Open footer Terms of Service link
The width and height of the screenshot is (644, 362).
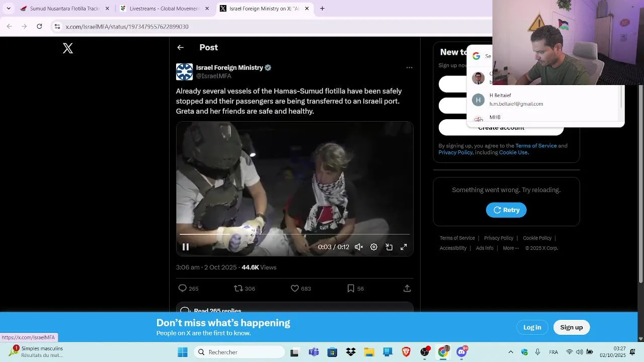(457, 238)
